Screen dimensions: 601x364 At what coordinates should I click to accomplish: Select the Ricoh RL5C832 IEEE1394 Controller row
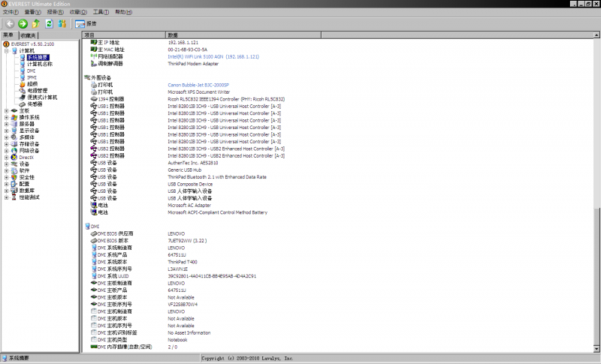(x=226, y=99)
